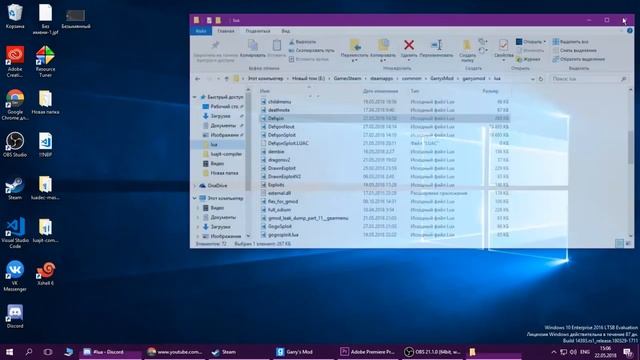Click the Move to (Переместить в) icon

click(354, 45)
